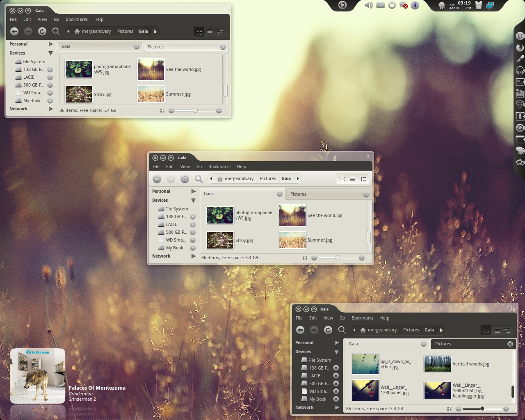Open the Bluetooth icon in system tray
This screenshot has height=420, width=525.
pyautogui.click(x=415, y=5)
